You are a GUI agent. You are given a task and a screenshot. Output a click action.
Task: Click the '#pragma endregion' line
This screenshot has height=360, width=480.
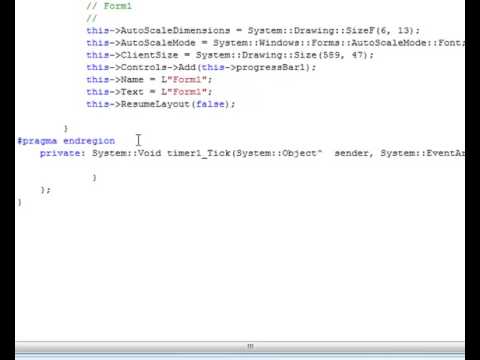click(x=66, y=141)
